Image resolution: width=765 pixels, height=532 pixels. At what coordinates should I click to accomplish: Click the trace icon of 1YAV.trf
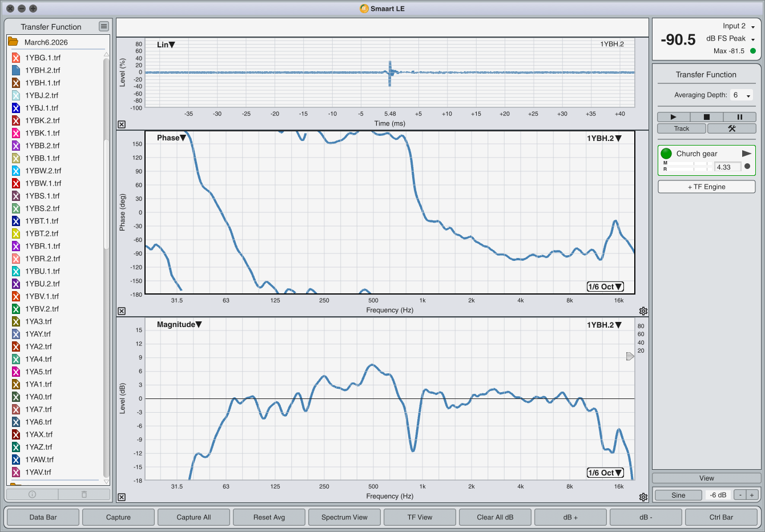click(x=16, y=472)
